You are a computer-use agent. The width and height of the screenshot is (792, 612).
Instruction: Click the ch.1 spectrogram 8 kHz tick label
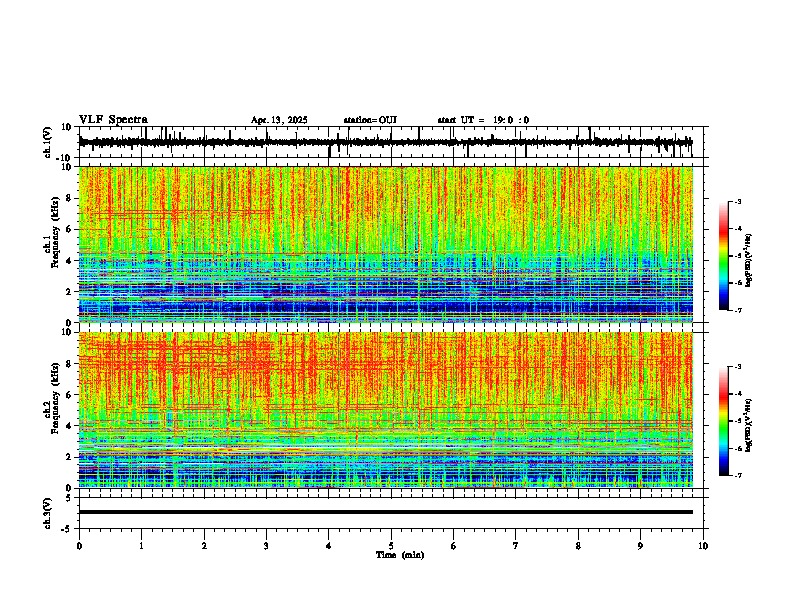coord(69,198)
